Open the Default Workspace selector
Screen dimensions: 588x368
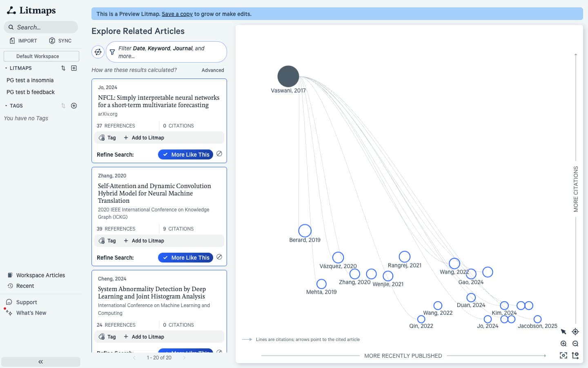point(41,56)
